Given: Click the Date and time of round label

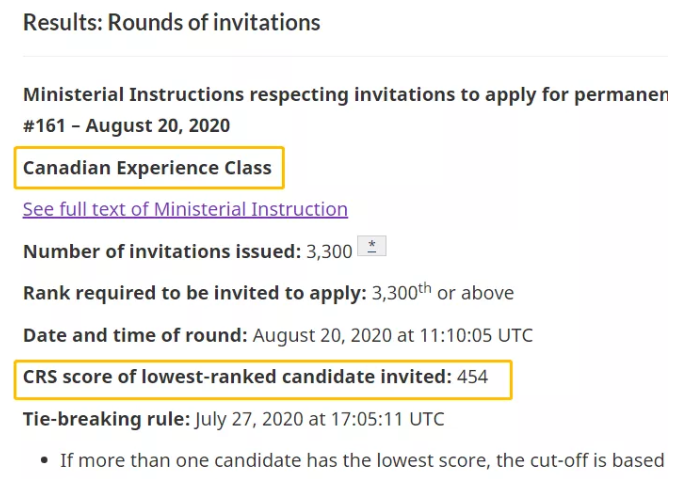Looking at the screenshot, I should click(x=135, y=335).
